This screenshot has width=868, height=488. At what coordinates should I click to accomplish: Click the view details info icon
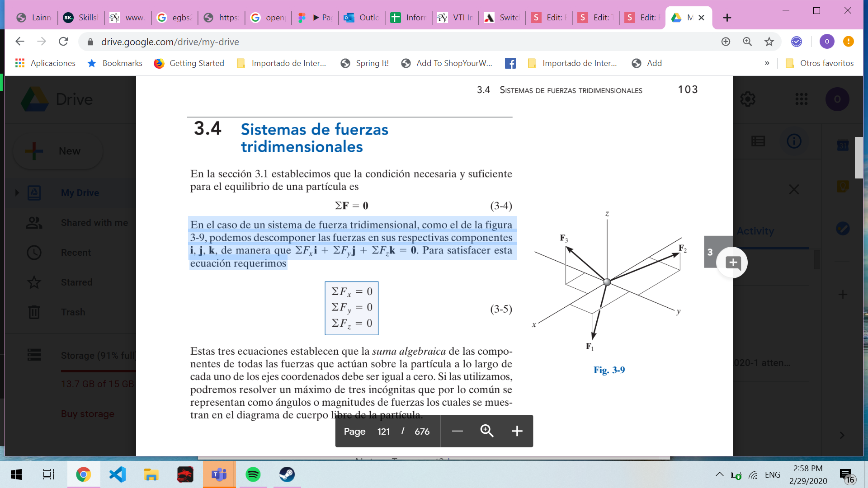click(x=794, y=141)
